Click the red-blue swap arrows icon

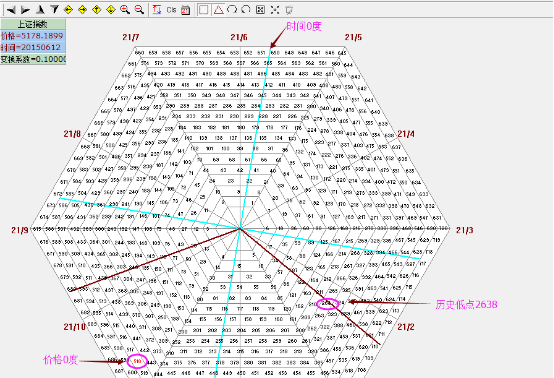click(x=157, y=10)
